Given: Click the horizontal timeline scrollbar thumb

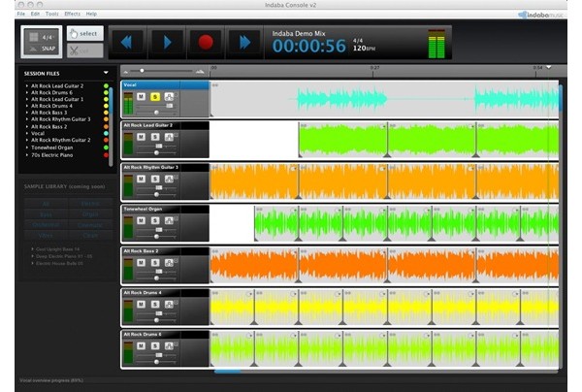Looking at the screenshot, I should point(228,371).
